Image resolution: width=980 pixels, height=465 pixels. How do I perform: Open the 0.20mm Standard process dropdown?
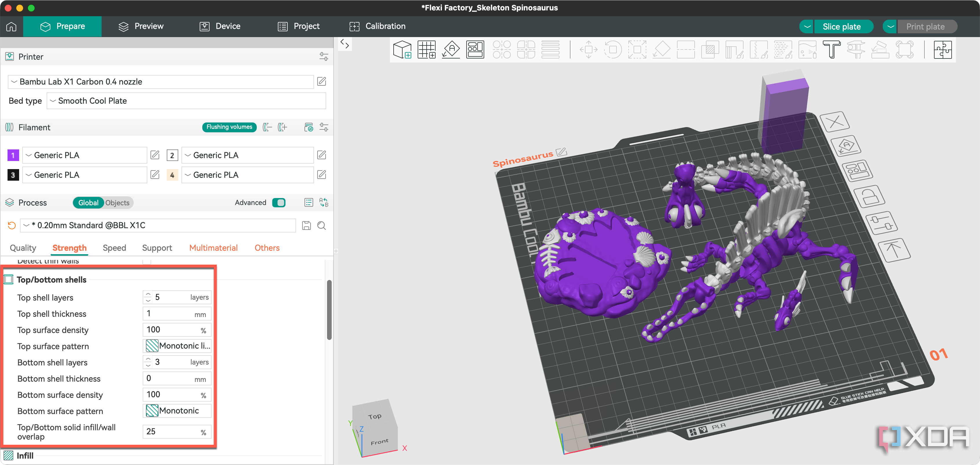(158, 225)
